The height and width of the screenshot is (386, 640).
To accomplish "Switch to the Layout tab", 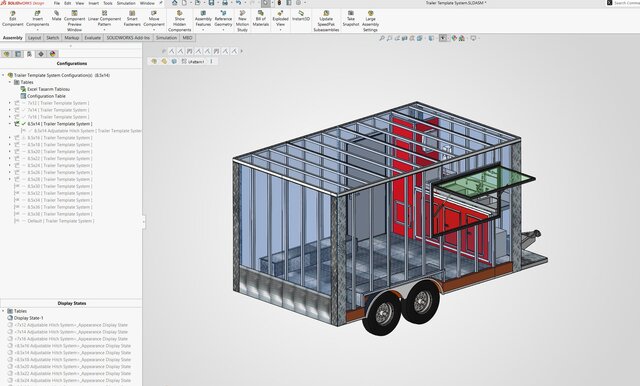I will click(x=34, y=38).
